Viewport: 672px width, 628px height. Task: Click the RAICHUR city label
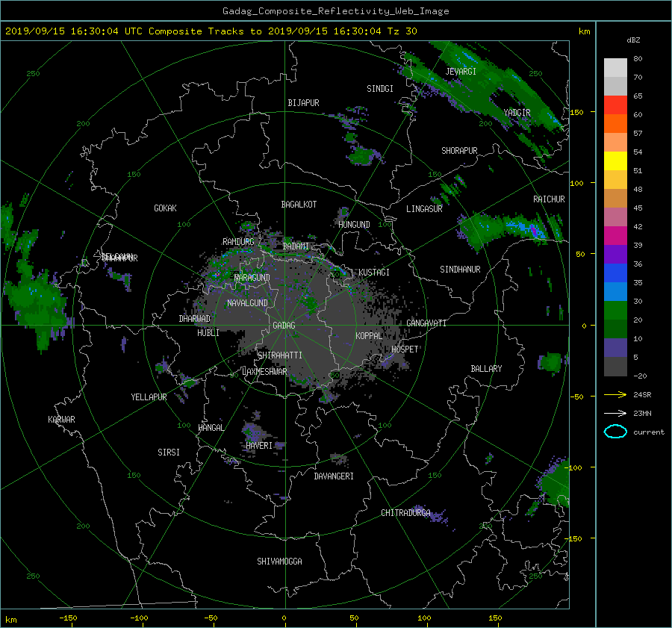pos(549,199)
